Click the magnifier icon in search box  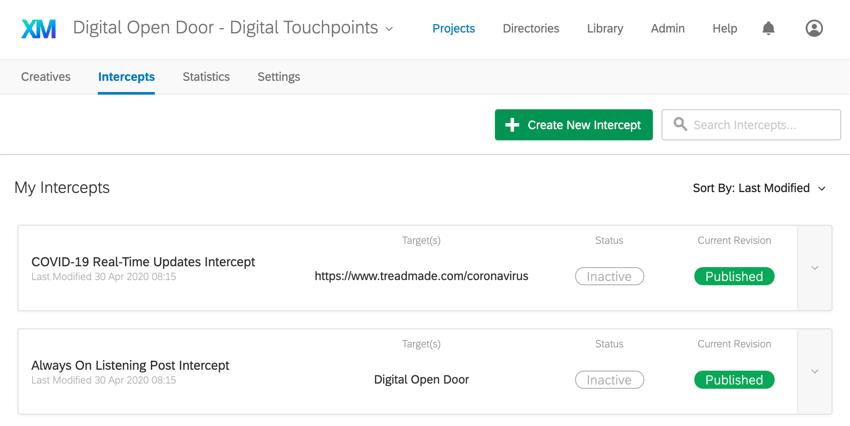coord(680,124)
